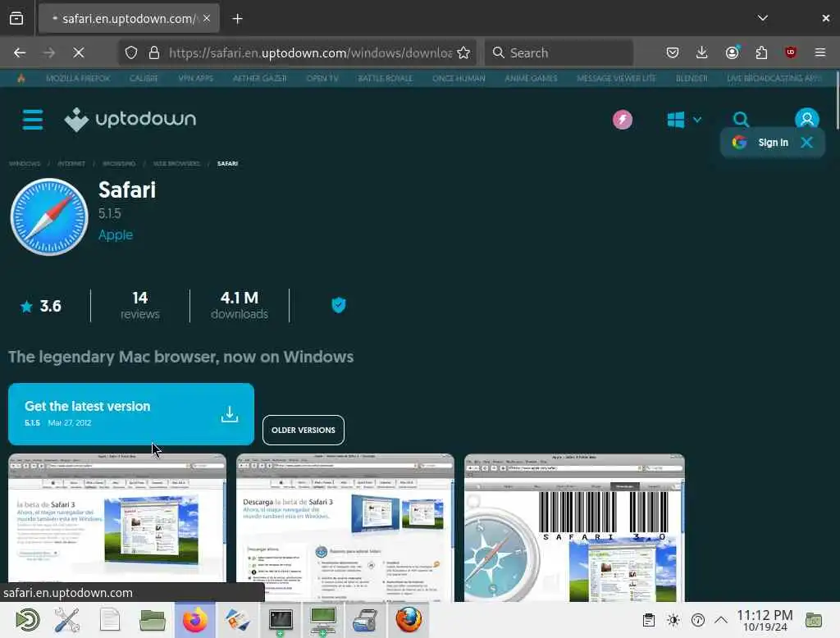Image resolution: width=840 pixels, height=638 pixels.
Task: Open Uptodown user profile icon
Action: coord(807,119)
